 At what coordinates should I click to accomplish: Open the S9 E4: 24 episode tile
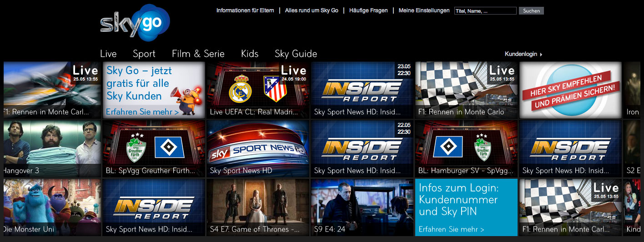(x=362, y=207)
